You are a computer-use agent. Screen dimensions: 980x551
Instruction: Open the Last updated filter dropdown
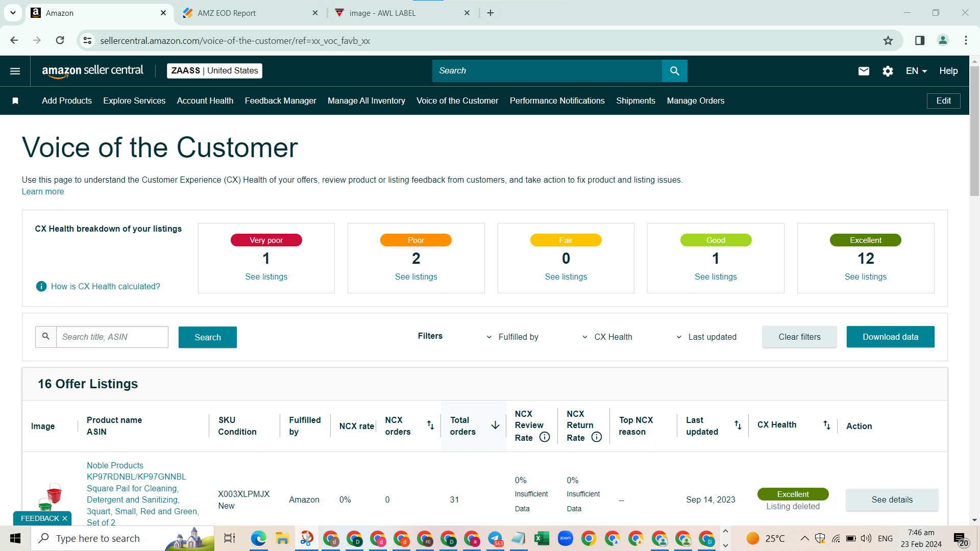[706, 337]
